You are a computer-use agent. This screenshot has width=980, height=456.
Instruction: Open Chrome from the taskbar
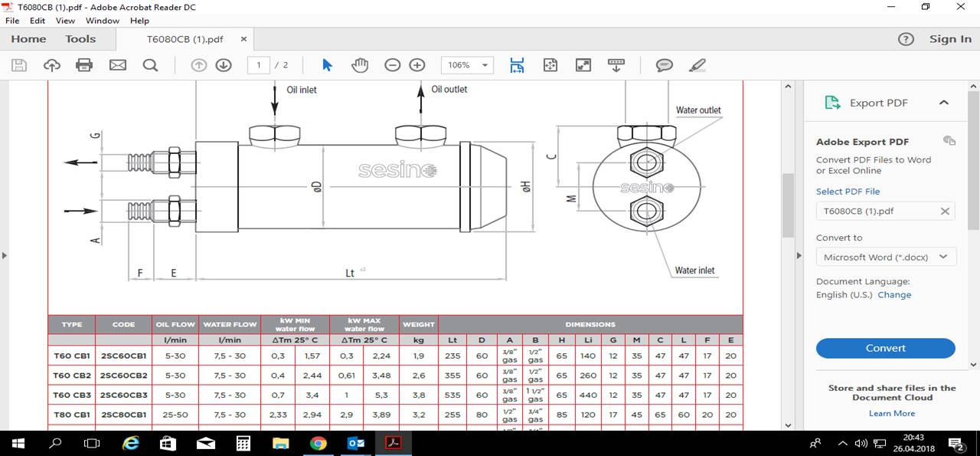[318, 443]
